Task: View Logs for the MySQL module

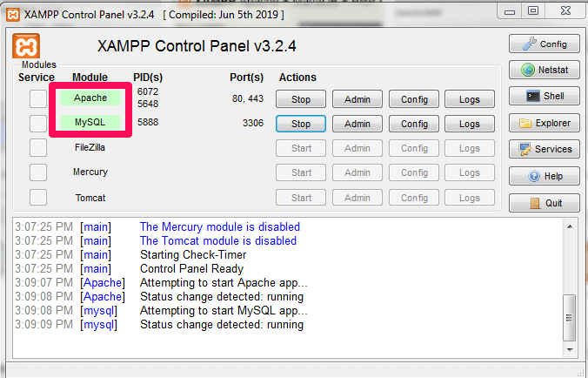Action: pyautogui.click(x=470, y=124)
